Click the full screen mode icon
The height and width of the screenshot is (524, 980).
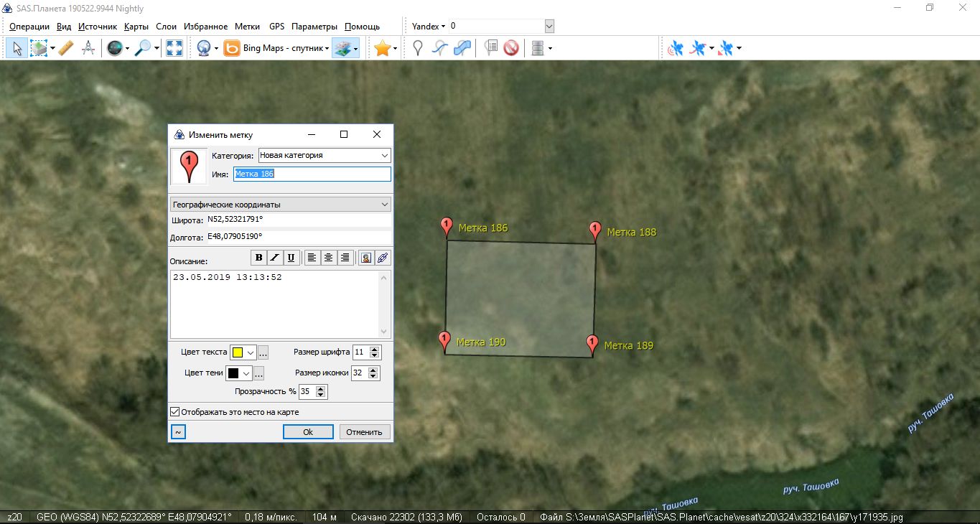point(174,48)
